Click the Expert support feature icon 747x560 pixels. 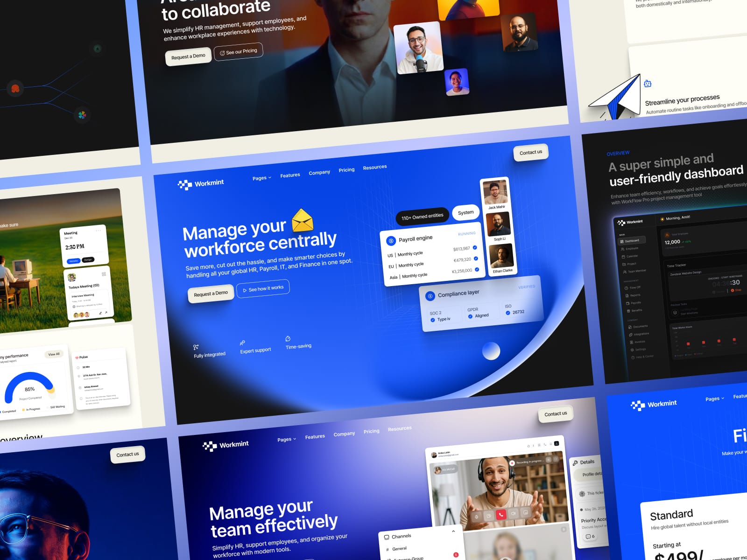(x=242, y=343)
